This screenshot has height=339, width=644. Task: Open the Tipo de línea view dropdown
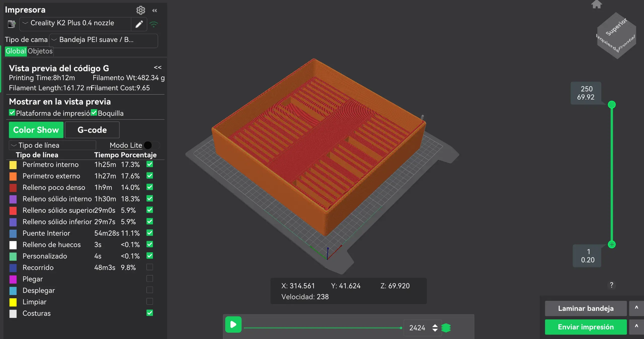[52, 145]
